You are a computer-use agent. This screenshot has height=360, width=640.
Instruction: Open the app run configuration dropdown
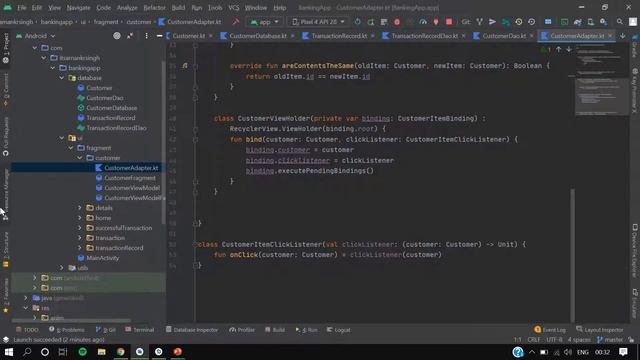coord(264,22)
